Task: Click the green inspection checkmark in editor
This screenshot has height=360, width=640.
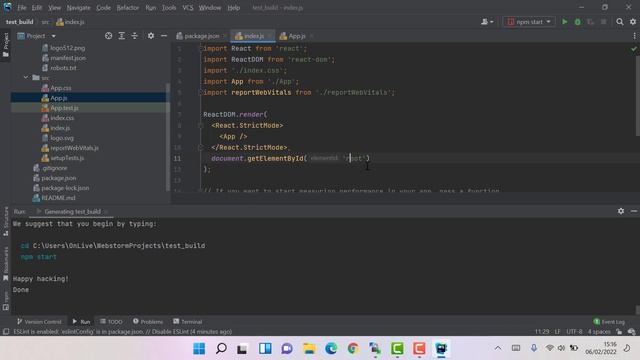Action: (x=633, y=49)
